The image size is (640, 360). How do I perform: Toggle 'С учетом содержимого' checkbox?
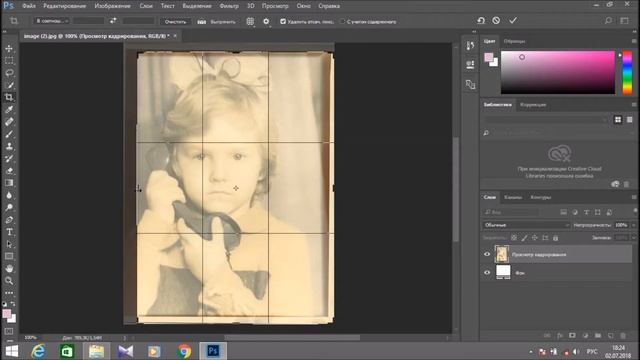342,21
